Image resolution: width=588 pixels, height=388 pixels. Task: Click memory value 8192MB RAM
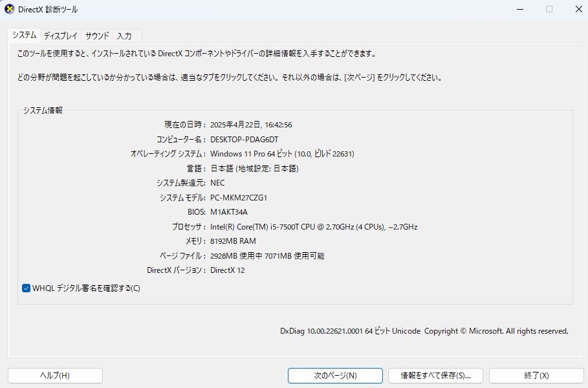233,241
